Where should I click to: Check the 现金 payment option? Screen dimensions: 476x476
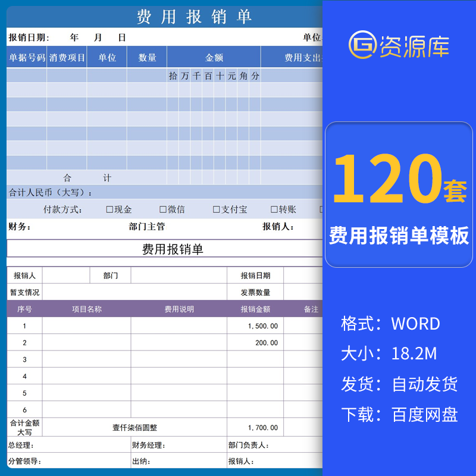(x=109, y=209)
